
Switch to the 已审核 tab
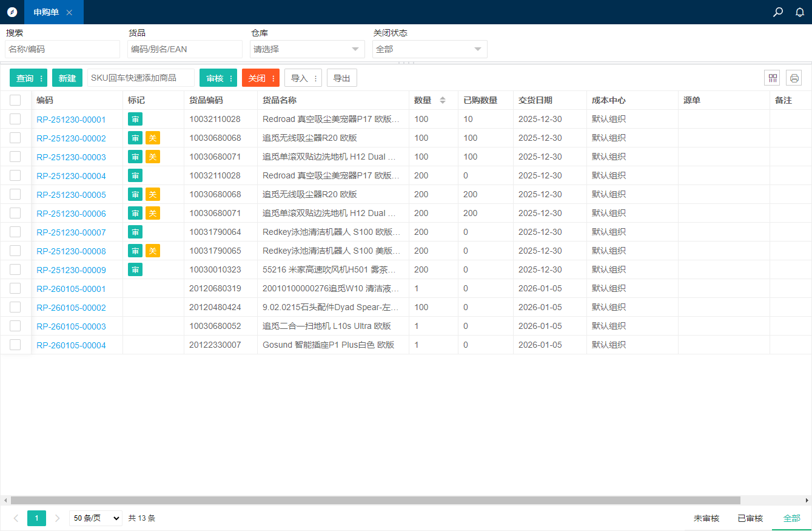click(x=750, y=518)
